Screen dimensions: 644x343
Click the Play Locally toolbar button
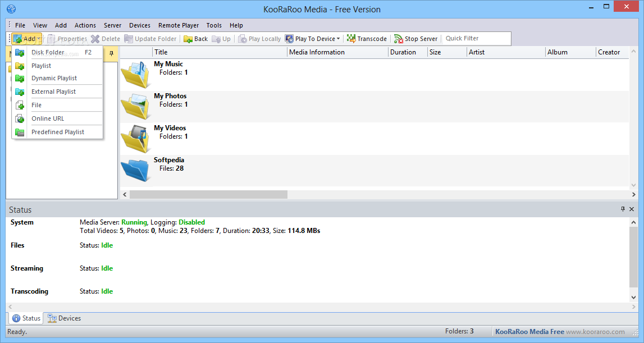click(259, 39)
